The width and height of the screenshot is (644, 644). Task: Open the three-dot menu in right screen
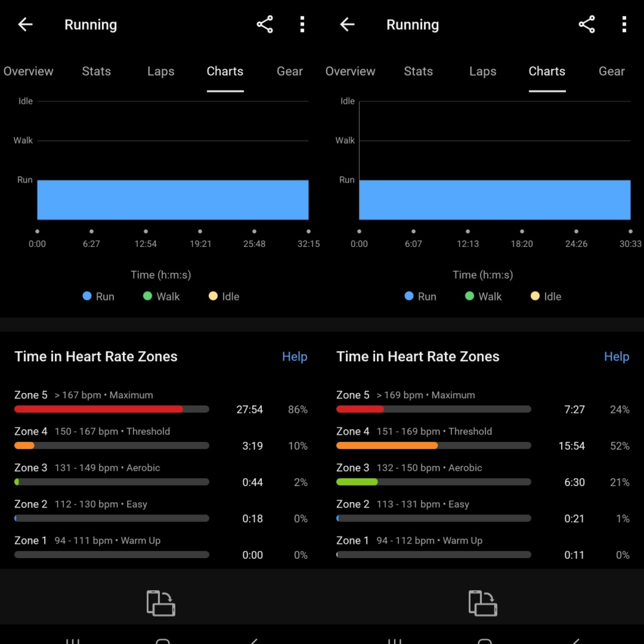point(624,25)
